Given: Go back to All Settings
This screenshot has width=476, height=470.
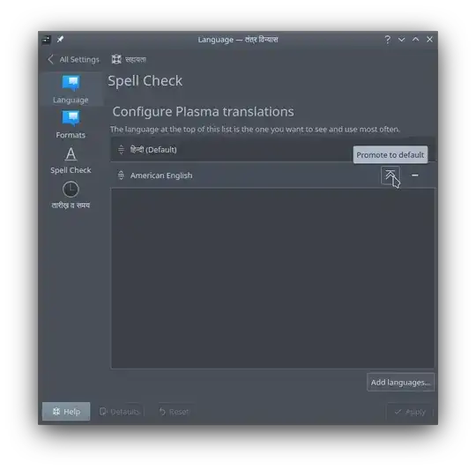Looking at the screenshot, I should 73,59.
